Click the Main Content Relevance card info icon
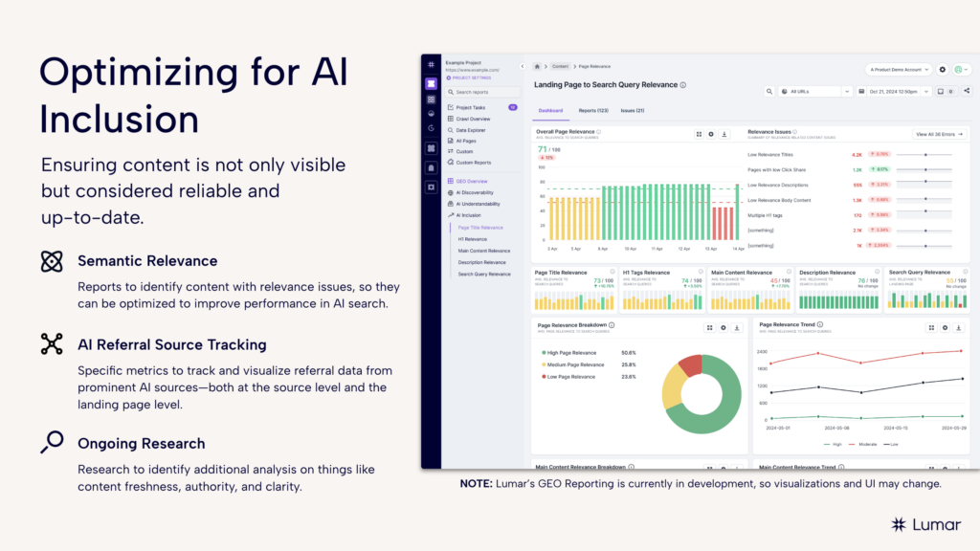Screen dimensions: 980x551 [x=790, y=272]
